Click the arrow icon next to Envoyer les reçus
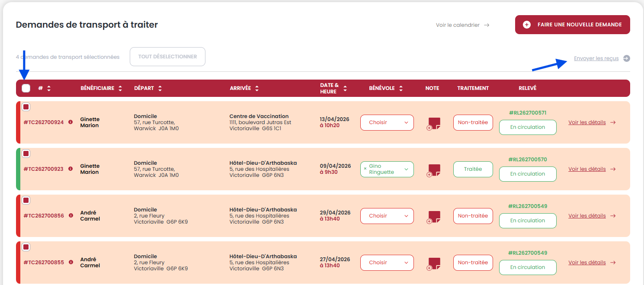The height and width of the screenshot is (285, 644). [x=626, y=58]
